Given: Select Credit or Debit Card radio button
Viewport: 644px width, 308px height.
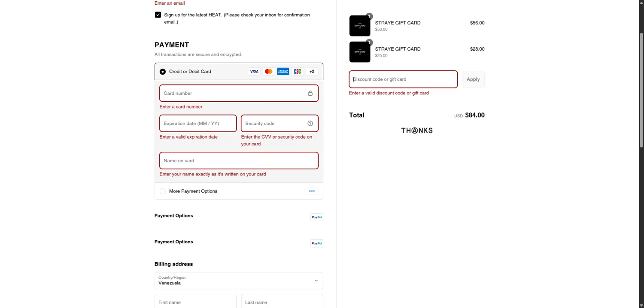Looking at the screenshot, I should pos(163,72).
